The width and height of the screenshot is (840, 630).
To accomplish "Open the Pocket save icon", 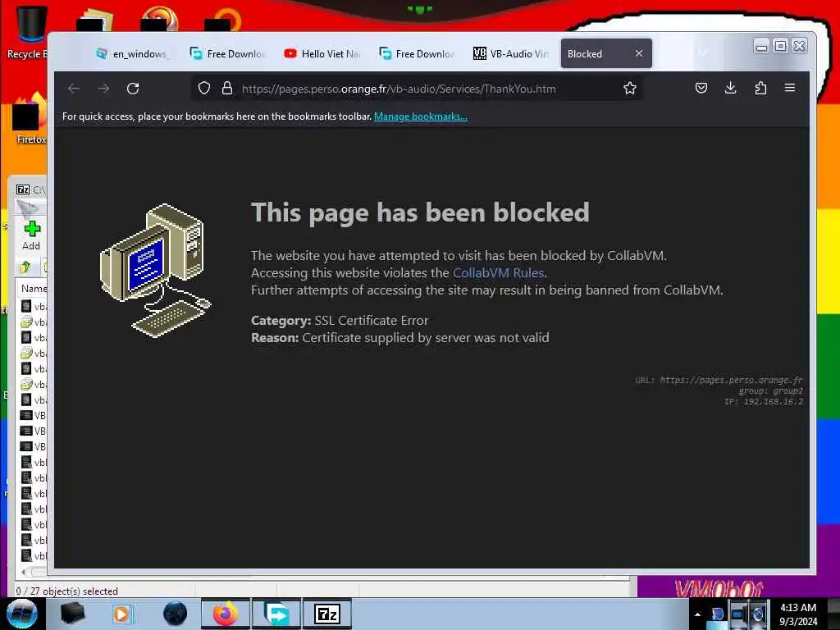I will pyautogui.click(x=701, y=89).
